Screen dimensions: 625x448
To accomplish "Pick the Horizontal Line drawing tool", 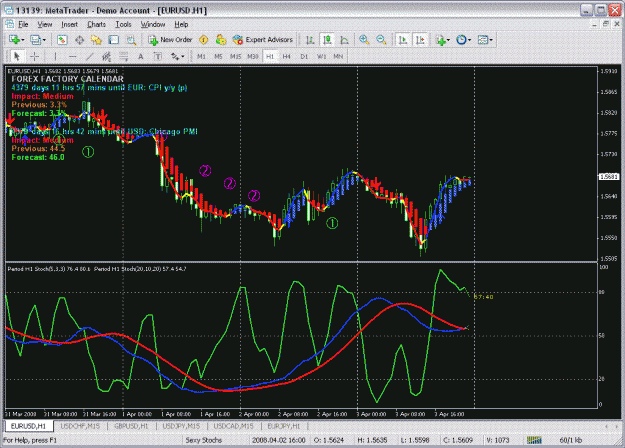I will pos(72,57).
